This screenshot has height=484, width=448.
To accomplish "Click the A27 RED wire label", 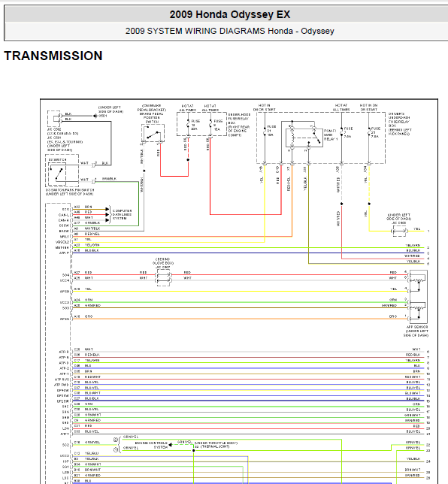I will (83, 272).
